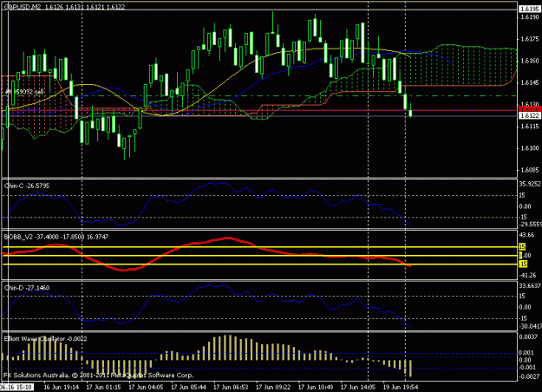The width and height of the screenshot is (542, 392).
Task: Select the sell order label on chart
Action: click(24, 92)
